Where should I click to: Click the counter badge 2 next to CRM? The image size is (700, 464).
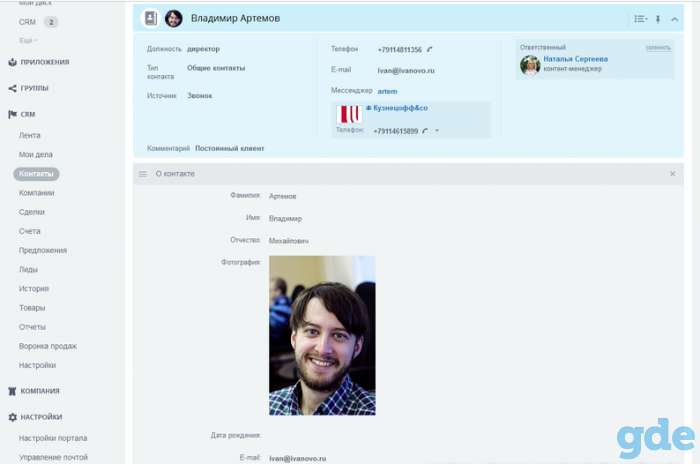tap(51, 22)
